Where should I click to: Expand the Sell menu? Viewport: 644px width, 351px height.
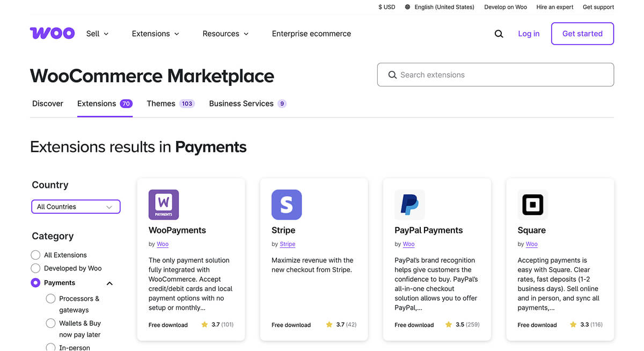(97, 34)
